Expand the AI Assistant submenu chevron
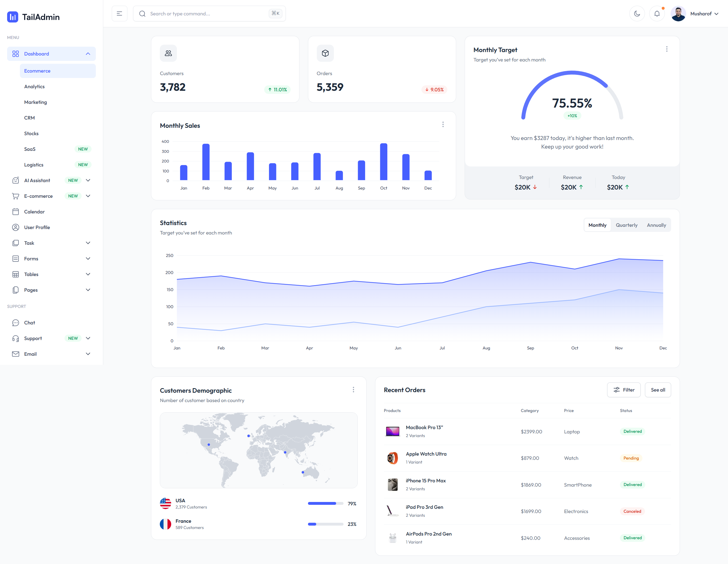Image resolution: width=728 pixels, height=564 pixels. (x=88, y=180)
